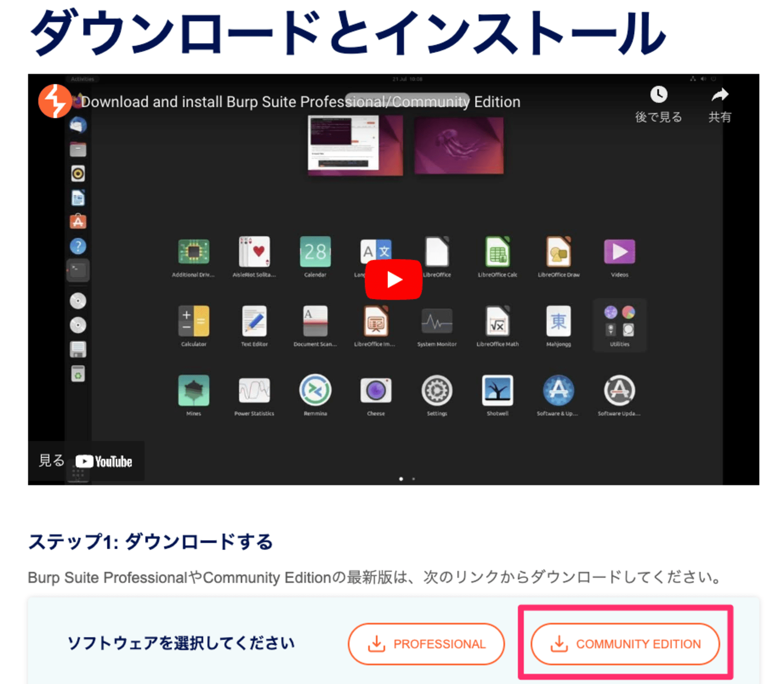Select the first workspace thumbnail
Viewport: 784px width, 684px height.
pos(355,145)
